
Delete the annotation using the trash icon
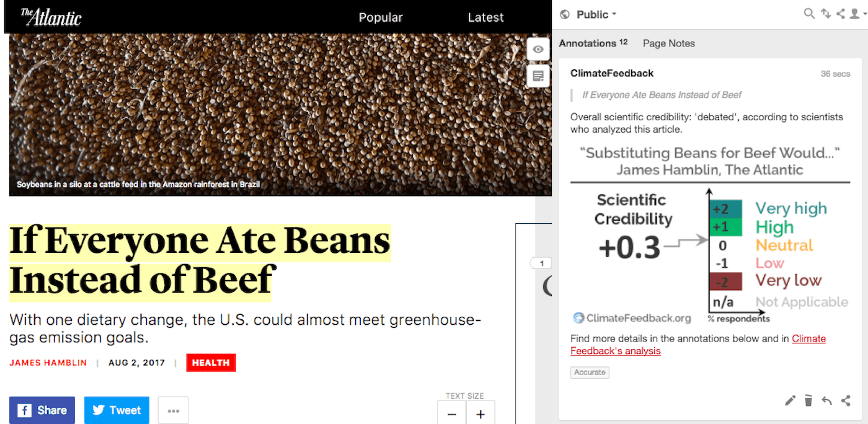pos(808,400)
